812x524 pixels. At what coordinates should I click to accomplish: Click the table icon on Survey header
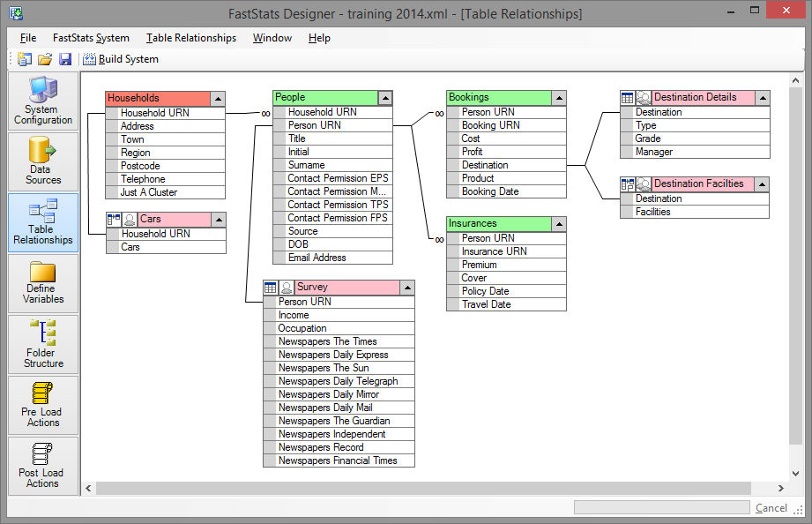pyautogui.click(x=271, y=288)
